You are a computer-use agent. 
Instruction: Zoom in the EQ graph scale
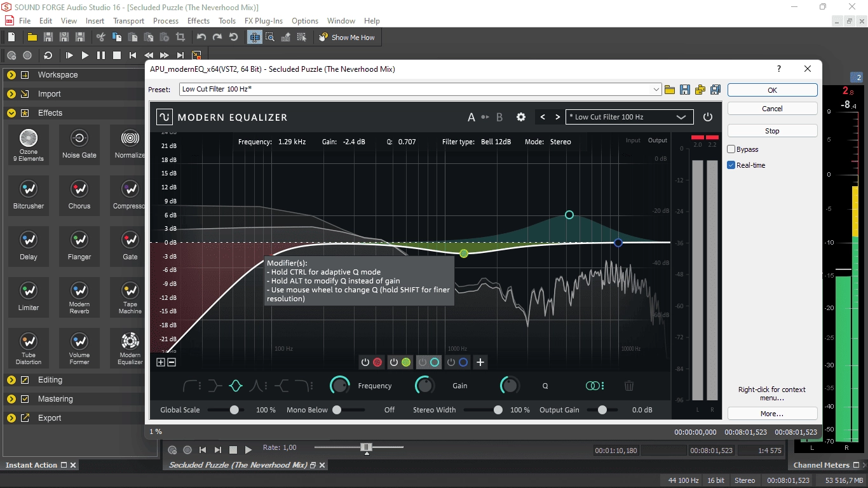coord(161,362)
